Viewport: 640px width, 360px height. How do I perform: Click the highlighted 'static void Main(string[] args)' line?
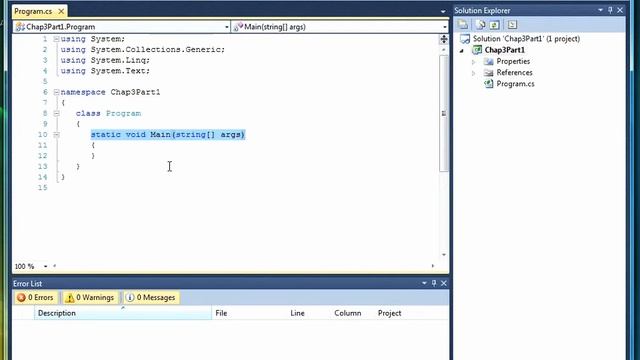(168, 135)
